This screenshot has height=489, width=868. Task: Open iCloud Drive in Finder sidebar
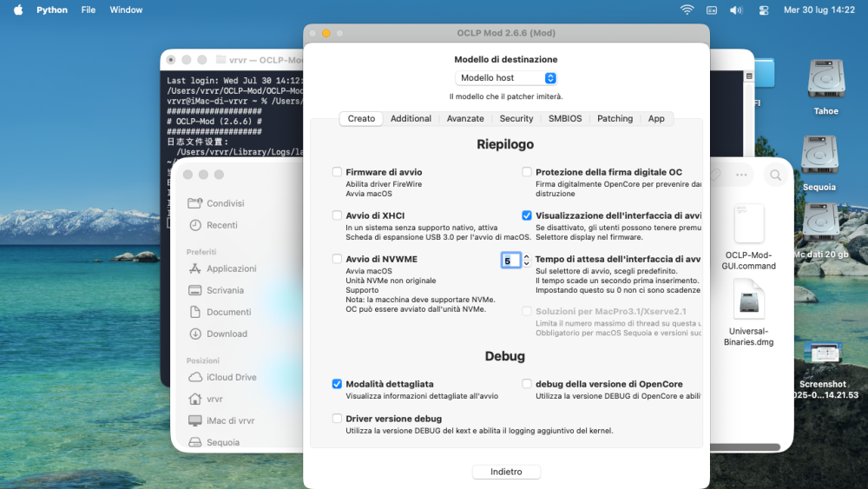coord(222,377)
